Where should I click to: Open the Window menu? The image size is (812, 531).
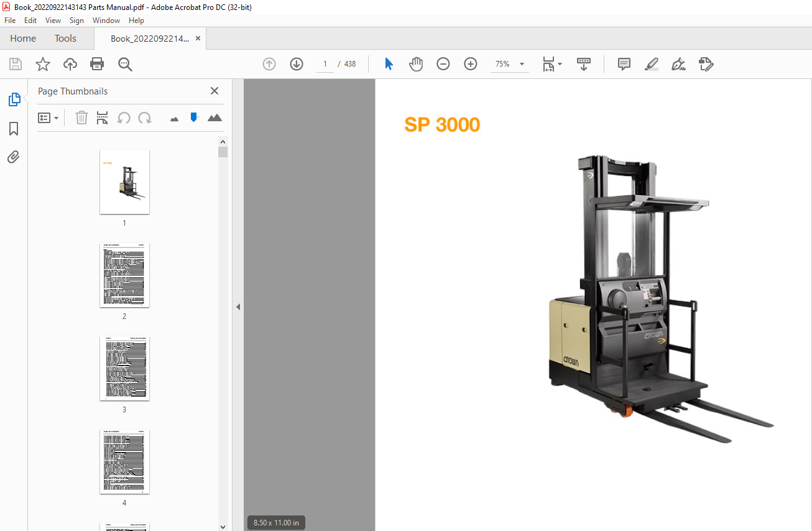(106, 21)
